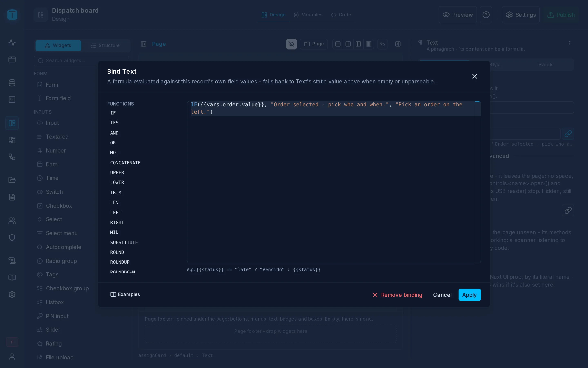The width and height of the screenshot is (588, 368).
Task: Insert the MID function
Action: (114, 232)
